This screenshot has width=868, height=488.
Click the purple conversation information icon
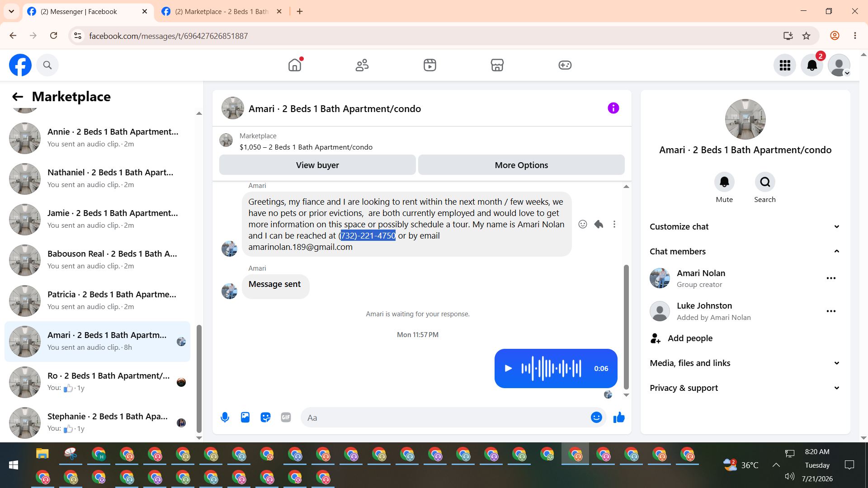[613, 108]
